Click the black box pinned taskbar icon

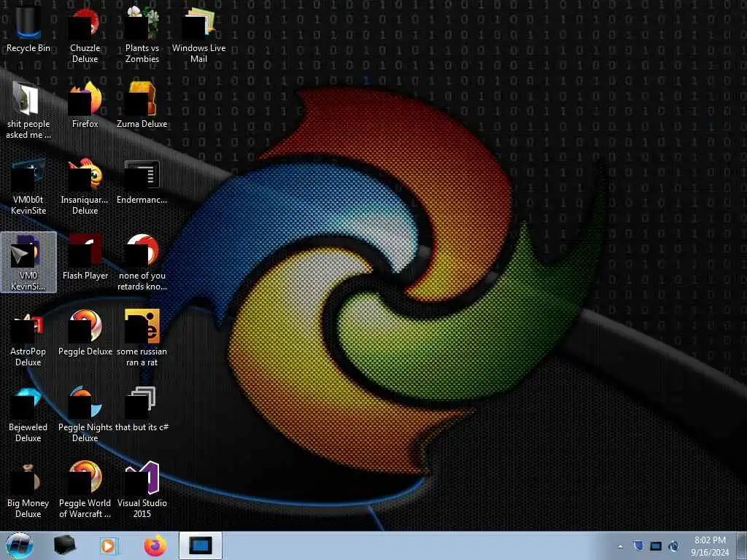pos(64,545)
